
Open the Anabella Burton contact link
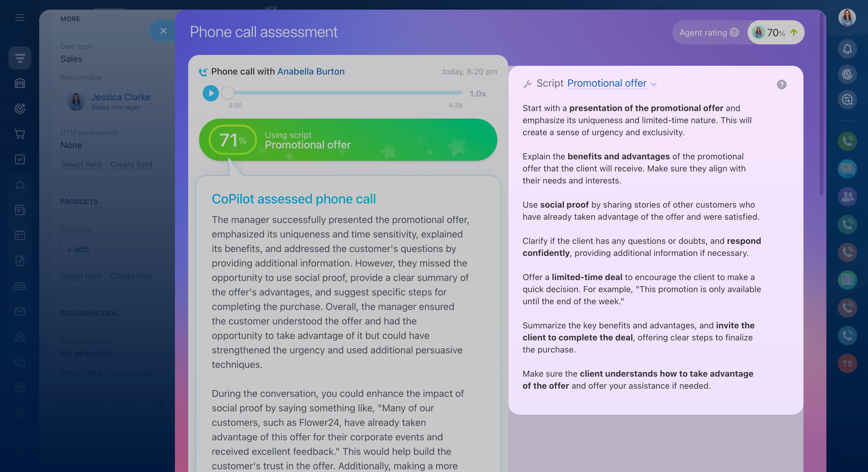[311, 72]
